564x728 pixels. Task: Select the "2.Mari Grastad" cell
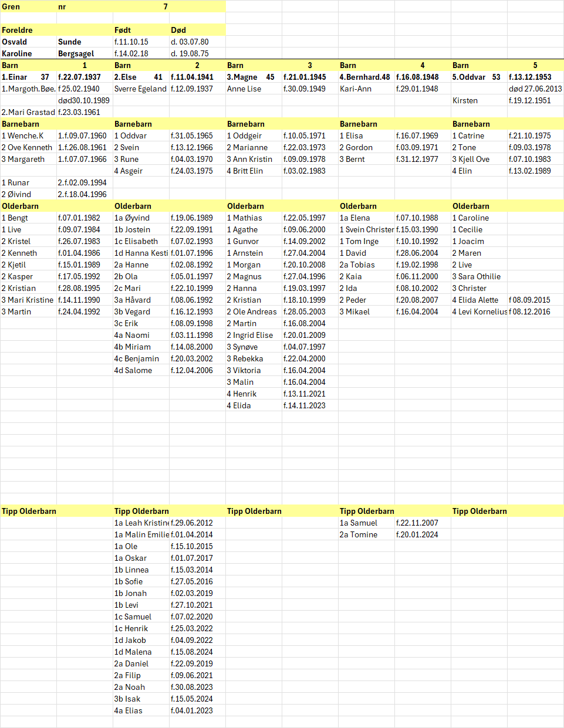28,112
